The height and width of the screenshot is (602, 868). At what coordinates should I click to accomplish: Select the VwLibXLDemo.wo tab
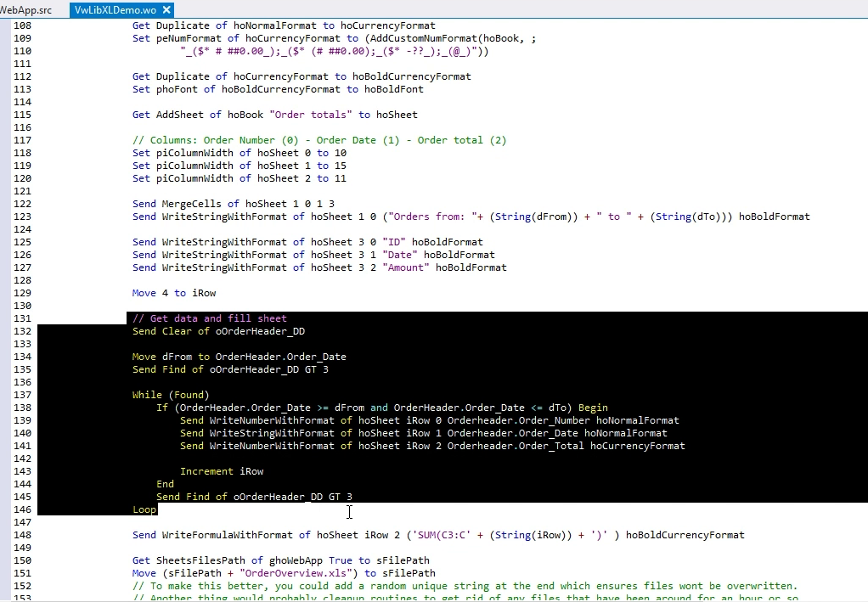pyautogui.click(x=115, y=10)
